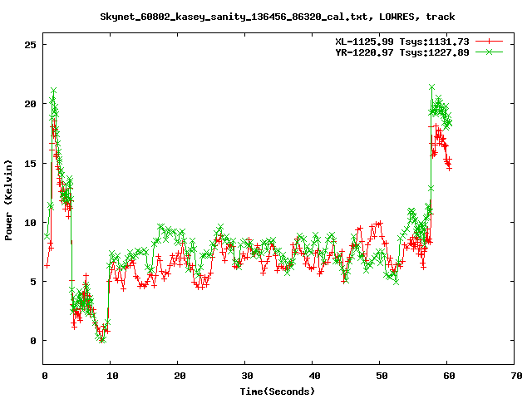
Task: Select the XL-1125.99 Tsys:1131.73 legend label
Action: pyautogui.click(x=402, y=42)
